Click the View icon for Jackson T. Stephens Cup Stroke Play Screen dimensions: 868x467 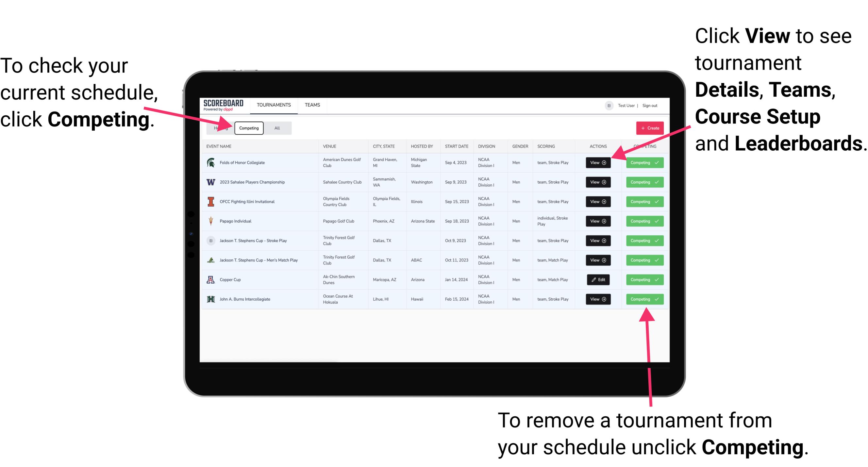coord(597,241)
